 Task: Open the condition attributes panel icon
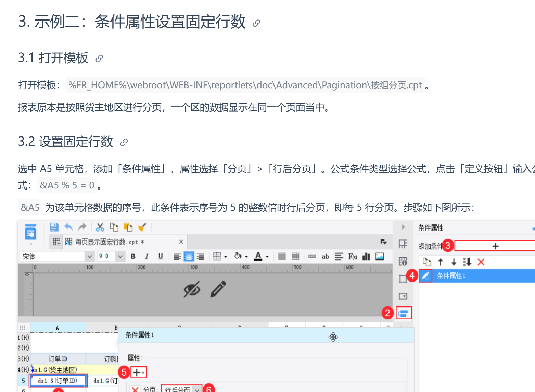(x=404, y=313)
